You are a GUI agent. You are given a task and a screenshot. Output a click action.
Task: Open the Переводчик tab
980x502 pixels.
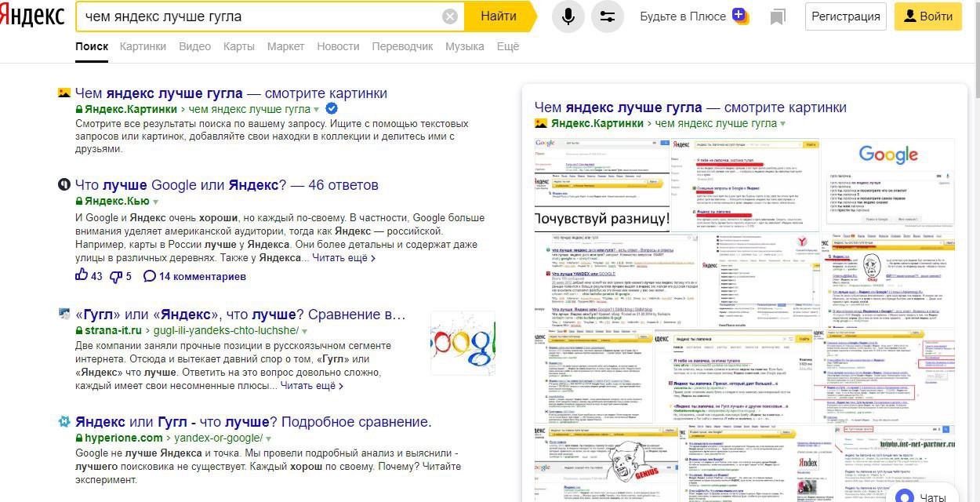[402, 46]
